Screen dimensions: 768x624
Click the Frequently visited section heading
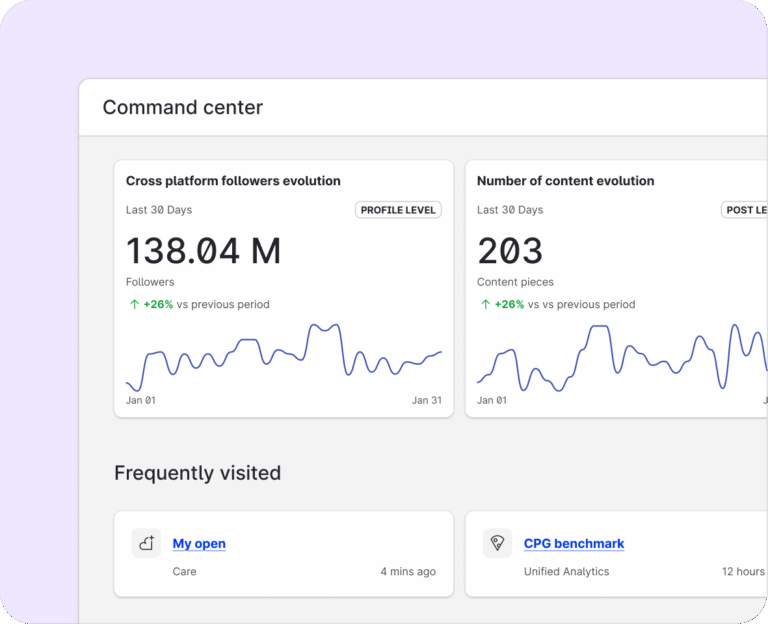pos(197,473)
